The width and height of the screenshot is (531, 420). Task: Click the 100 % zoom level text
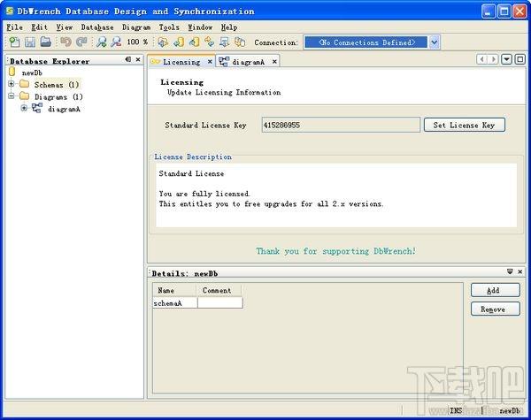(x=137, y=42)
